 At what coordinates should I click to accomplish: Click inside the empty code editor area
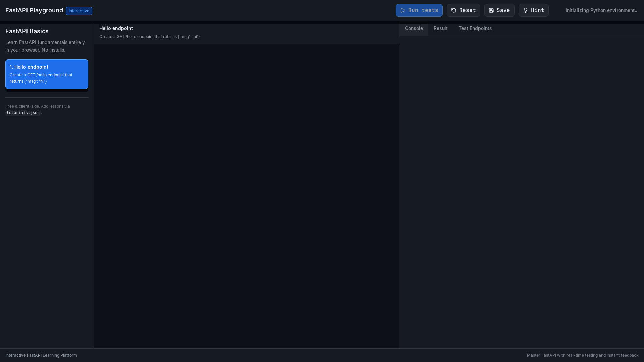247,196
